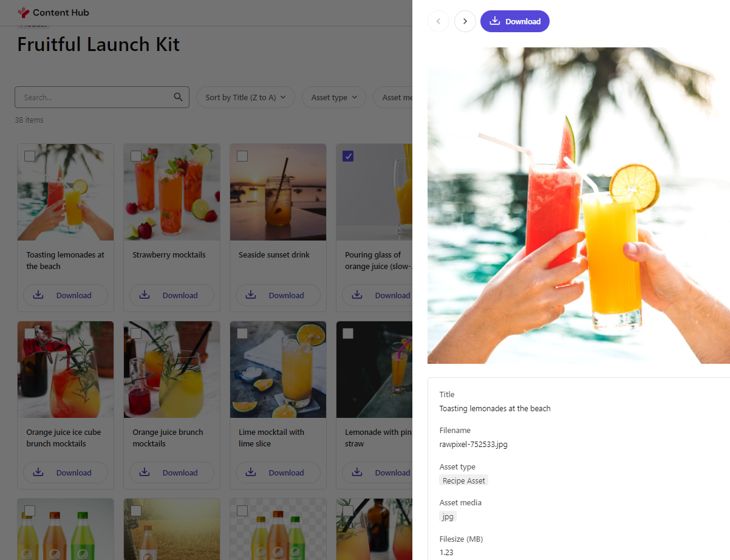Tick checkbox on three bottles blue background card
Viewport: 730px width, 560px height.
[x=30, y=511]
